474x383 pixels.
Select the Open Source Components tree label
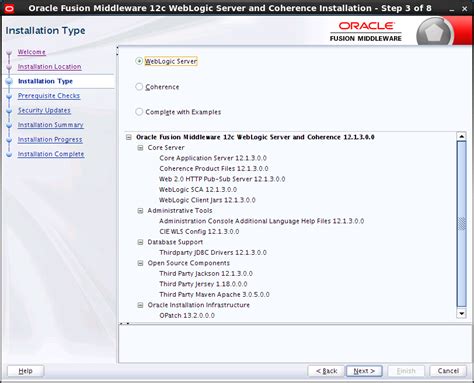pos(189,263)
